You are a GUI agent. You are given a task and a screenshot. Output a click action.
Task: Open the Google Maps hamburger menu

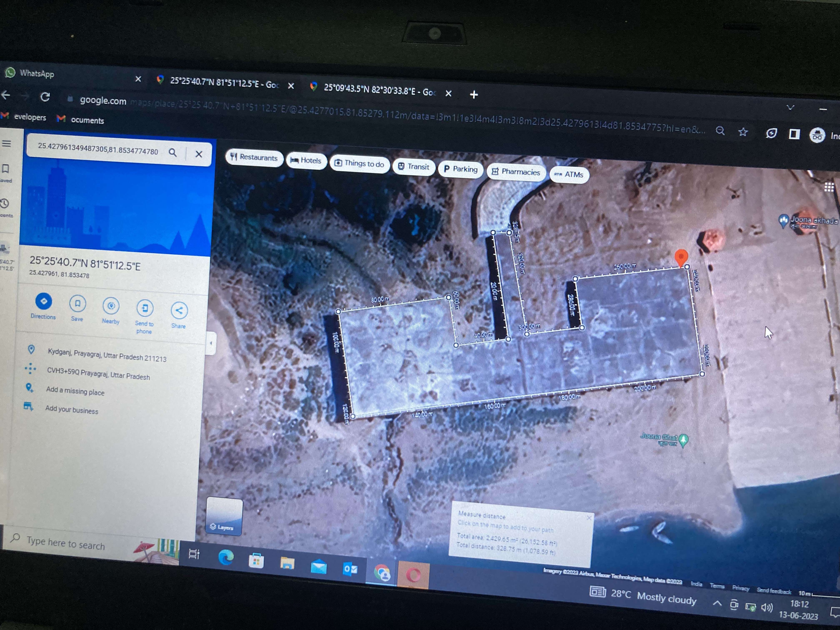(6, 144)
